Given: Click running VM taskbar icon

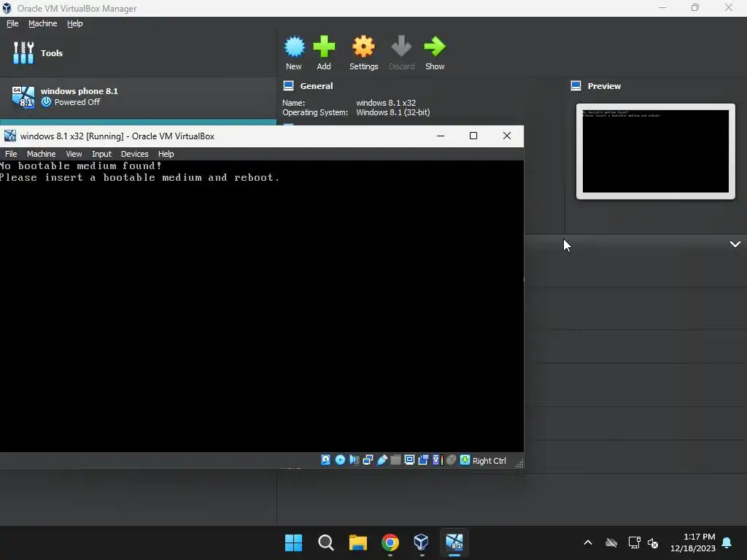Looking at the screenshot, I should (454, 542).
